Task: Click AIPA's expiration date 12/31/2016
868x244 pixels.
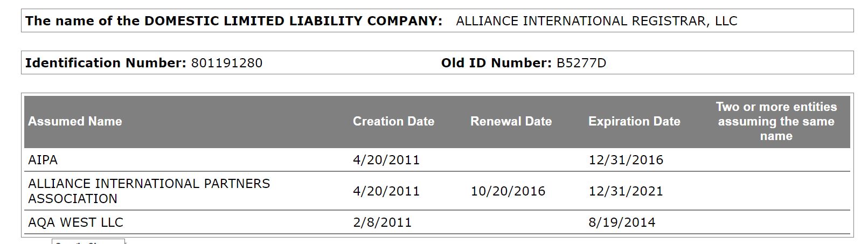Action: coord(626,160)
